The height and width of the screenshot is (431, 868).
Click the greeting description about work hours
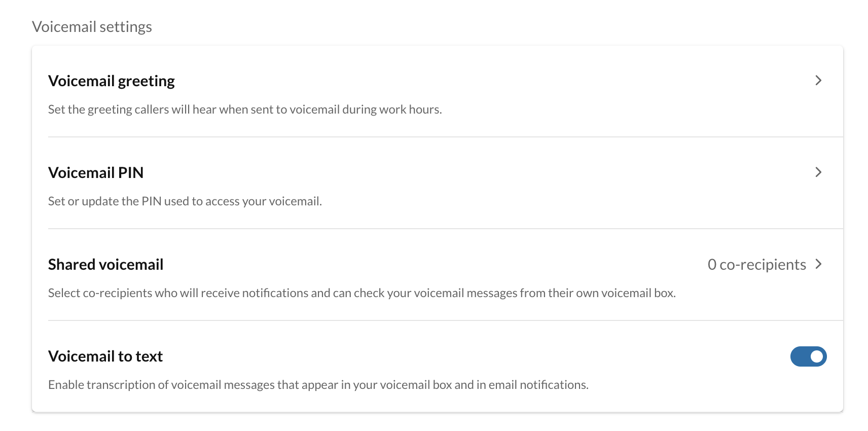pos(245,110)
